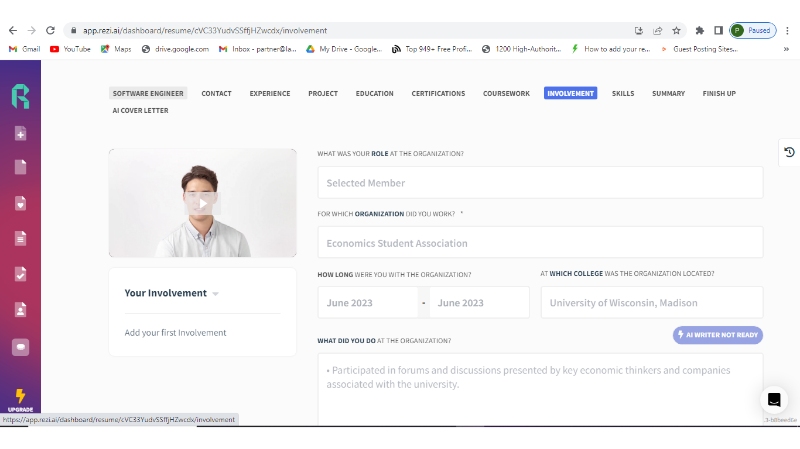This screenshot has height=449, width=800.
Task: Open the person profile document icon in sidebar
Action: tap(20, 309)
